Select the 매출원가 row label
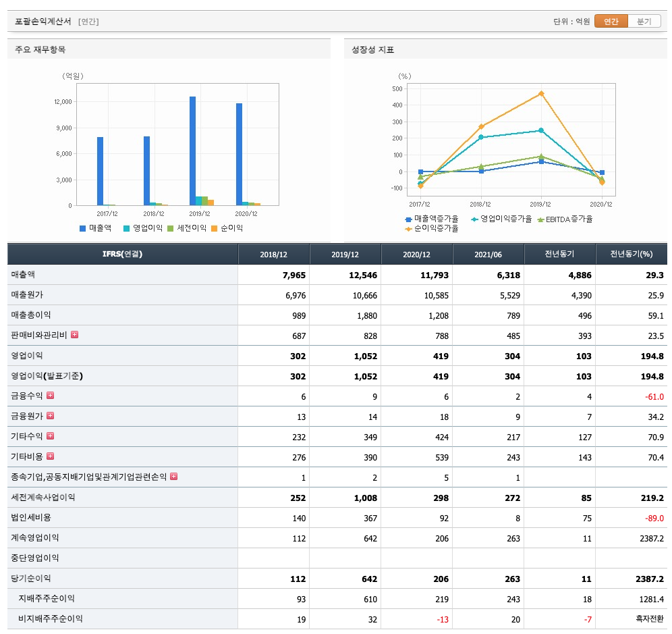 (27, 294)
